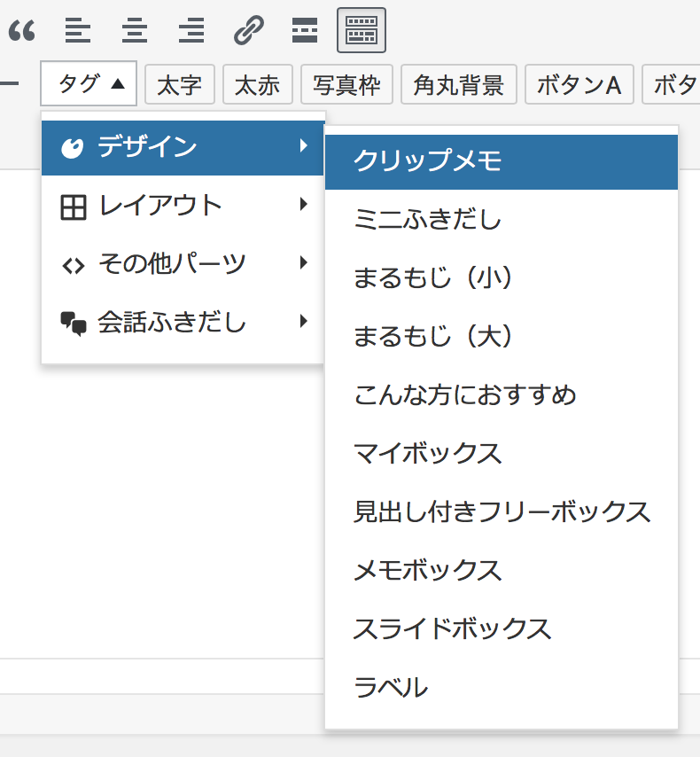Center align the text
This screenshot has width=700, height=757.
pos(135,30)
